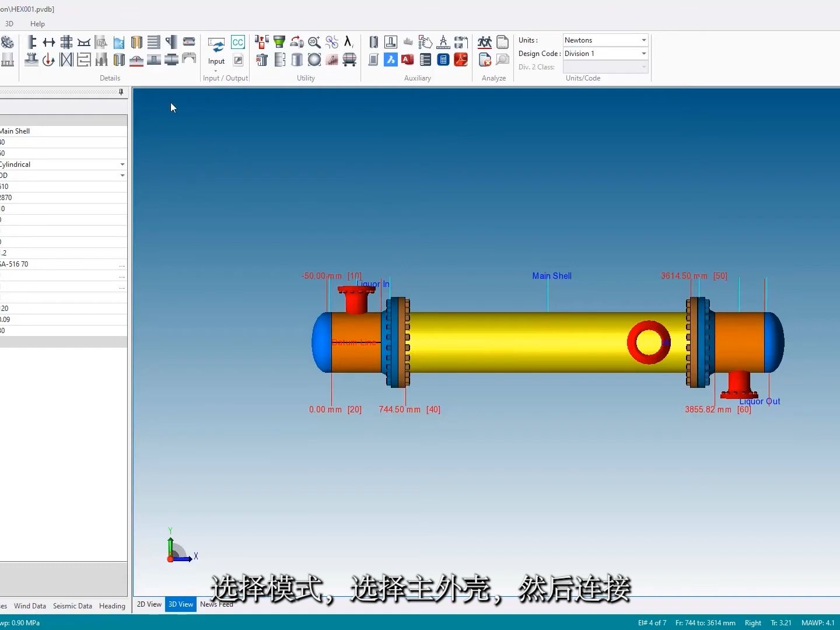Open the Wind Data tab

point(30,605)
